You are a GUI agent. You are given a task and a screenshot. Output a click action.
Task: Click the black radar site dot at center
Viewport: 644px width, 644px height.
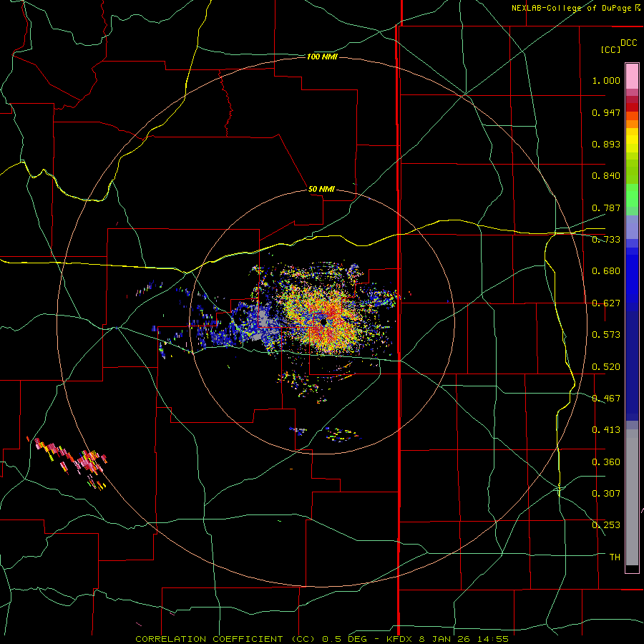coord(323,323)
